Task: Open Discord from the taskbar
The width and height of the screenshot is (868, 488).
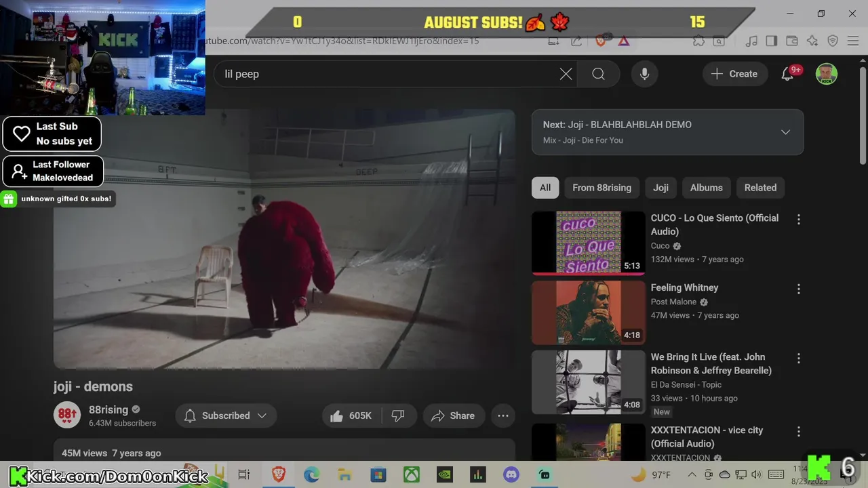Action: [x=511, y=474]
